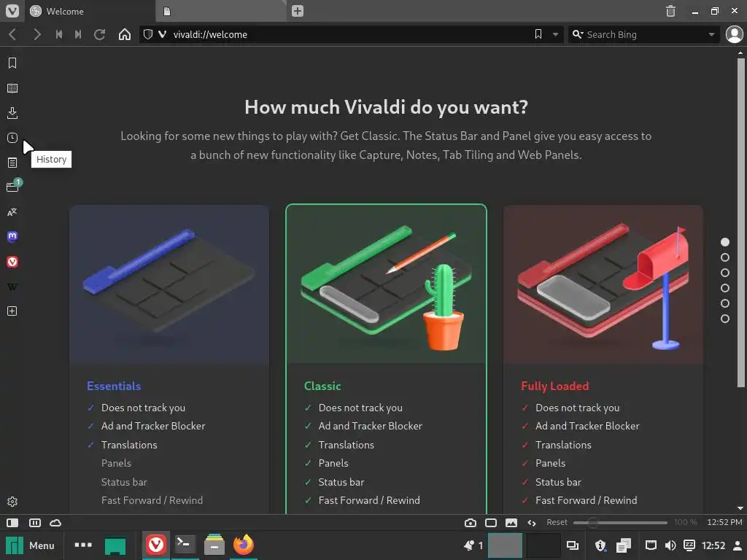This screenshot has width=747, height=560.
Task: Open the Manjaro Menu
Action: [x=30, y=545]
